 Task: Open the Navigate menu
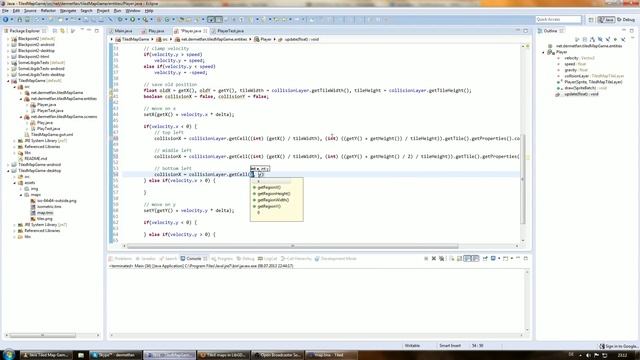click(x=68, y=11)
